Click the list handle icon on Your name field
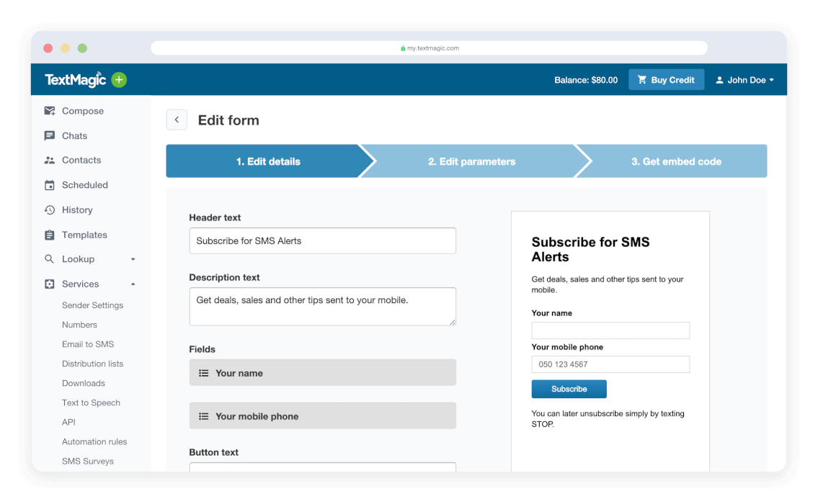 (203, 373)
